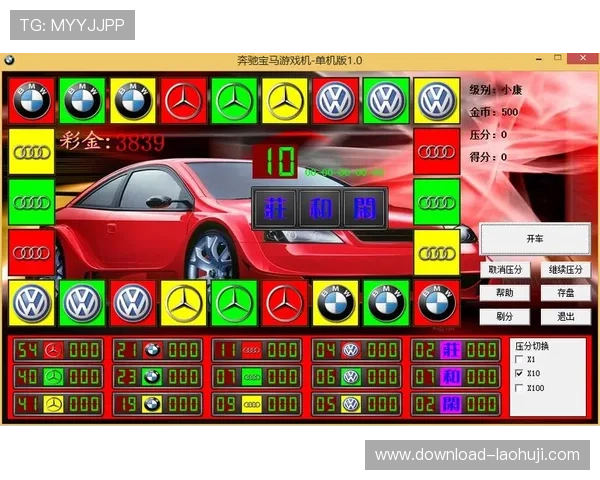600x480 pixels.
Task: Place a bet on the Audi with odds 09
Action: (252, 405)
